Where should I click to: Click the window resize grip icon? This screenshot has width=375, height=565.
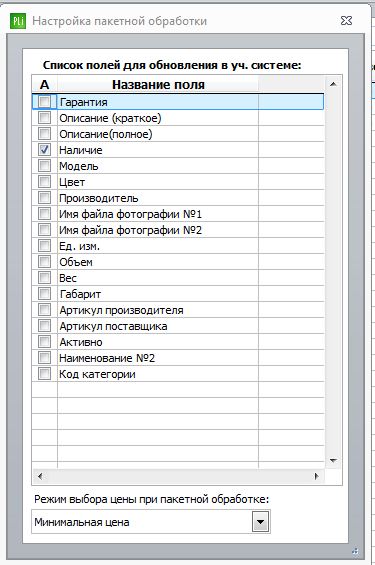355,551
